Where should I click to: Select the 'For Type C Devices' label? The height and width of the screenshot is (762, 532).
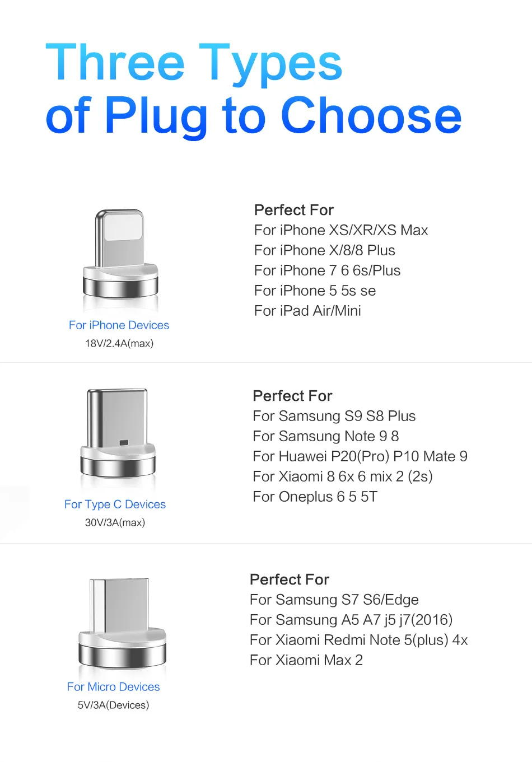tap(115, 504)
